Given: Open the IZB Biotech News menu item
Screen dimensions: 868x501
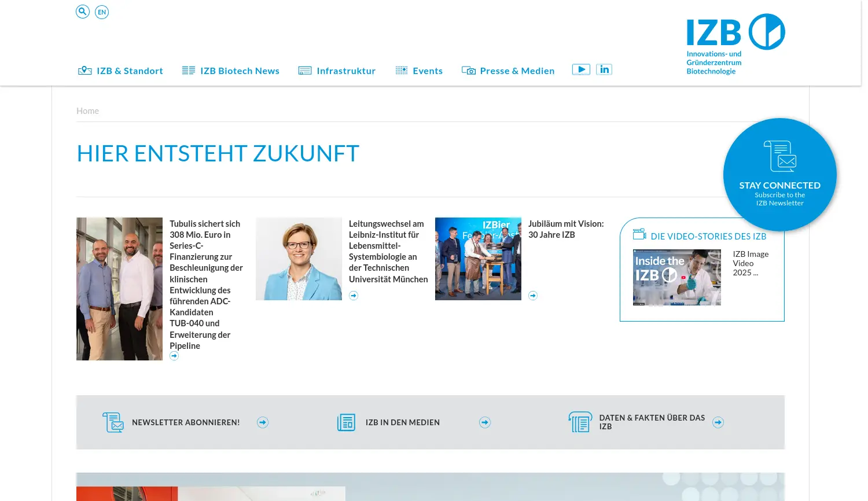Looking at the screenshot, I should pos(240,70).
